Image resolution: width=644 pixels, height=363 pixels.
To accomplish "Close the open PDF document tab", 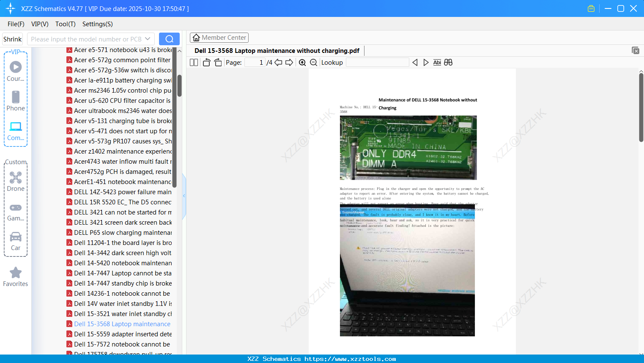I will 636,50.
